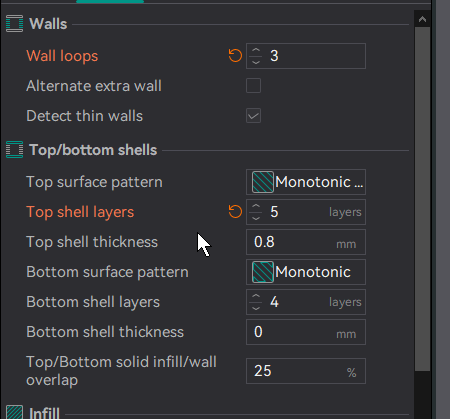Click the Top shell thickness label
Viewport: 450px width, 419px height.
[x=92, y=242]
